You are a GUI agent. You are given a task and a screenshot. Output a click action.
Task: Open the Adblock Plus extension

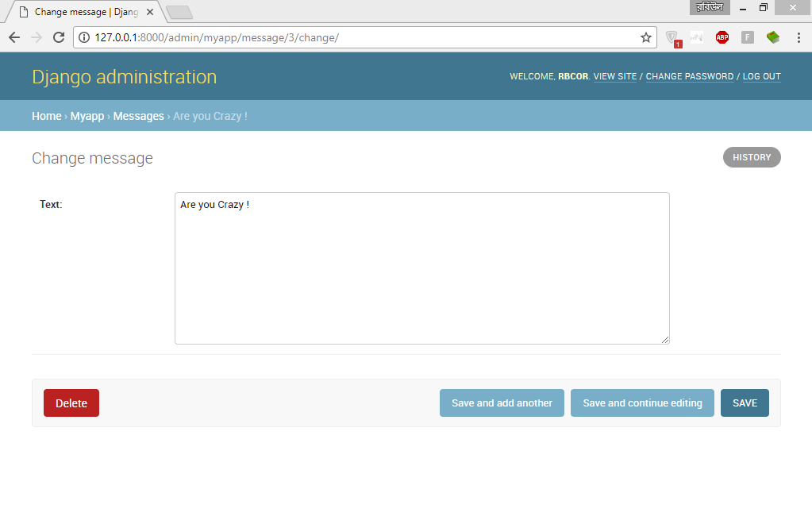click(722, 37)
